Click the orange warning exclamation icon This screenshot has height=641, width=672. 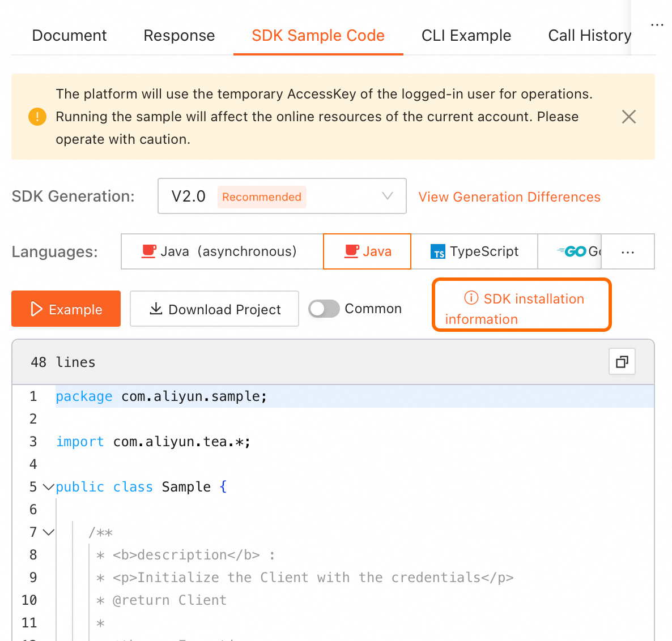(37, 117)
